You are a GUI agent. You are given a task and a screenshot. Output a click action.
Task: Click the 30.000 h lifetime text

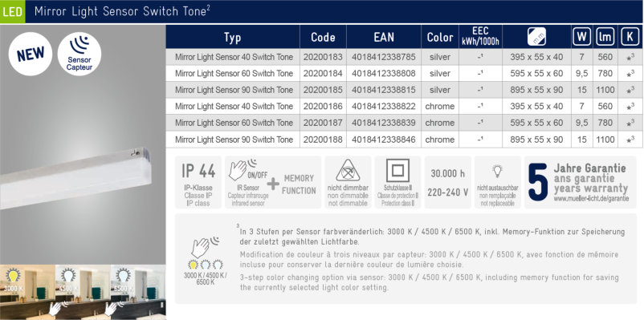click(x=448, y=173)
